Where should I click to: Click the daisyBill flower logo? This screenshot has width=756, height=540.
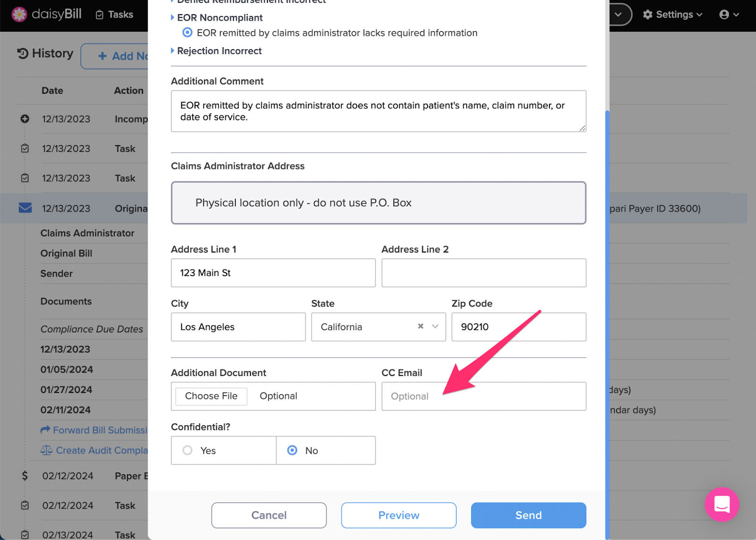[19, 15]
